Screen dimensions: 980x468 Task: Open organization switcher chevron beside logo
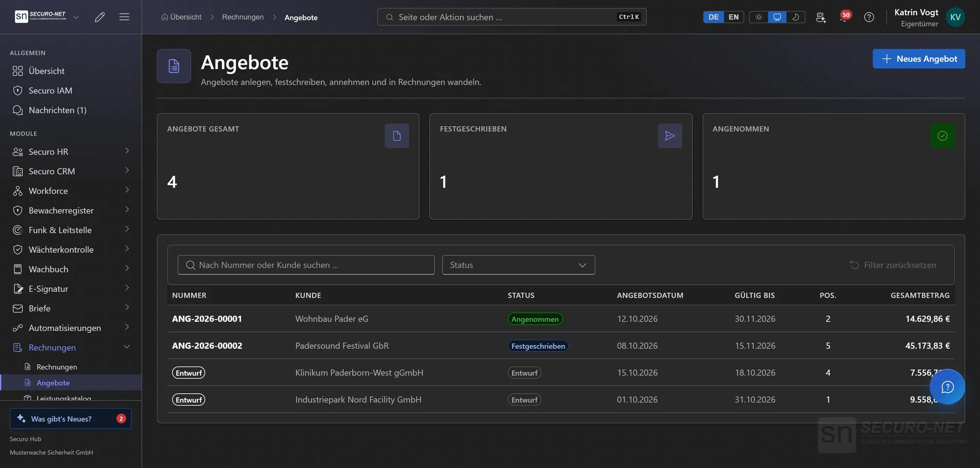[x=76, y=17]
